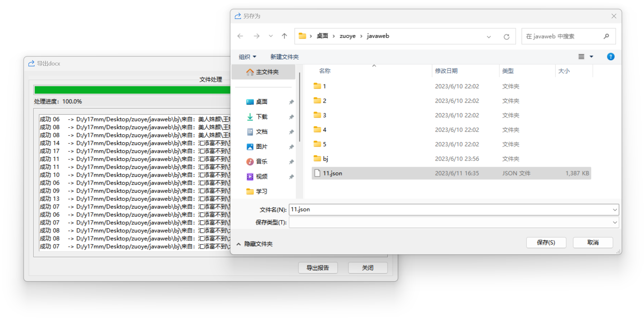The width and height of the screenshot is (644, 326).
Task: Click the zuoye breadcrumb segment
Action: click(x=348, y=36)
